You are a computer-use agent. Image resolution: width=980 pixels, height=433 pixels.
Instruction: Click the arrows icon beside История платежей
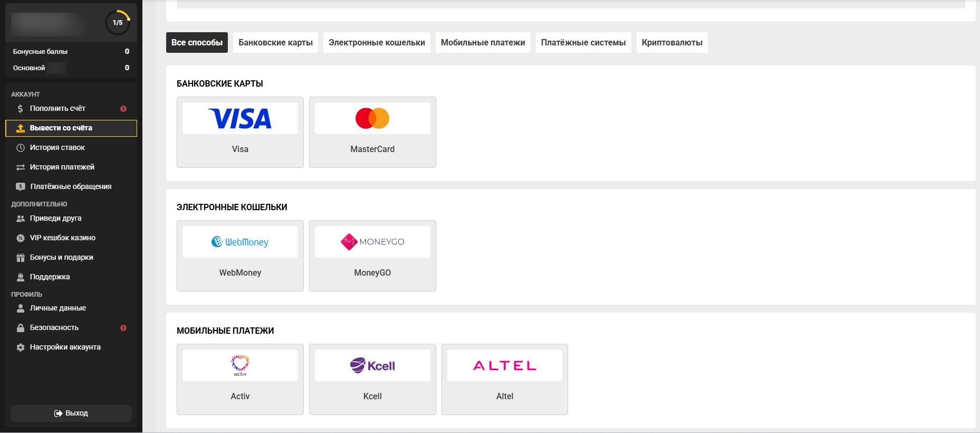click(21, 167)
